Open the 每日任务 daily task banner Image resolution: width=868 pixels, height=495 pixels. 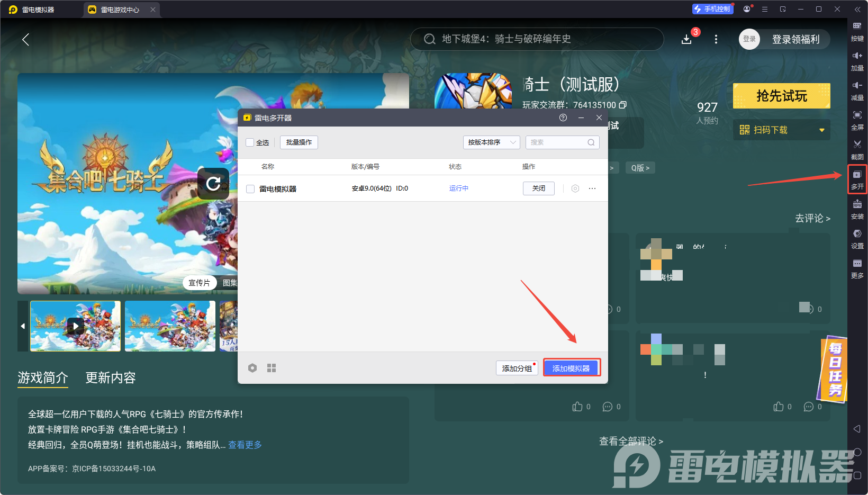click(833, 370)
